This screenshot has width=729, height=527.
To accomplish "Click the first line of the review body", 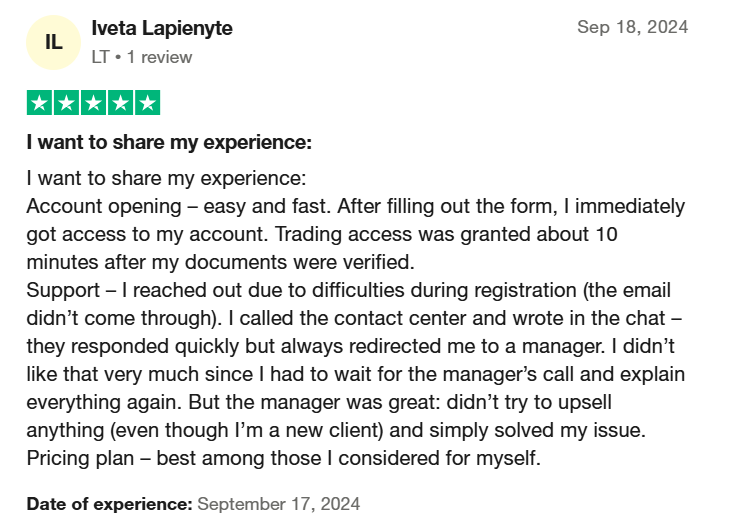I will (x=165, y=180).
